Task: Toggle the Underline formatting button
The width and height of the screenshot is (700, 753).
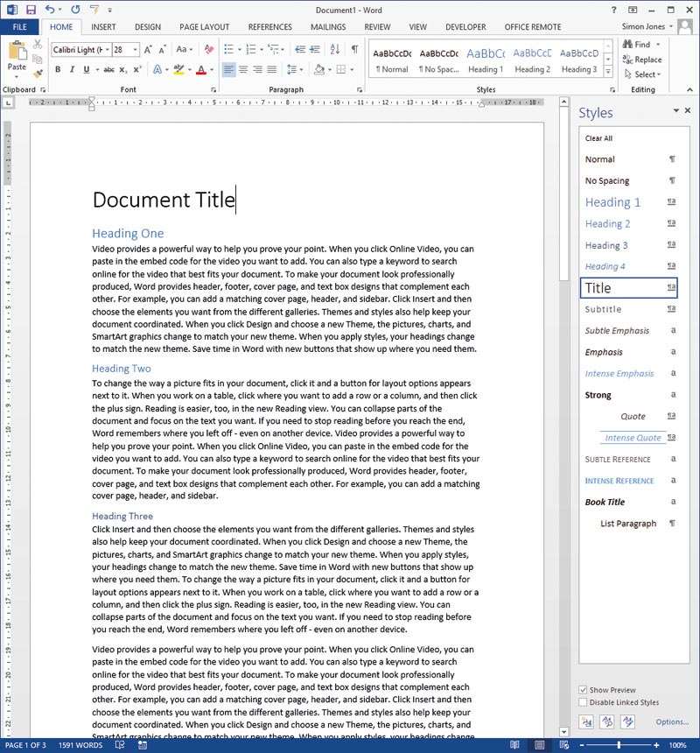Action: point(87,70)
